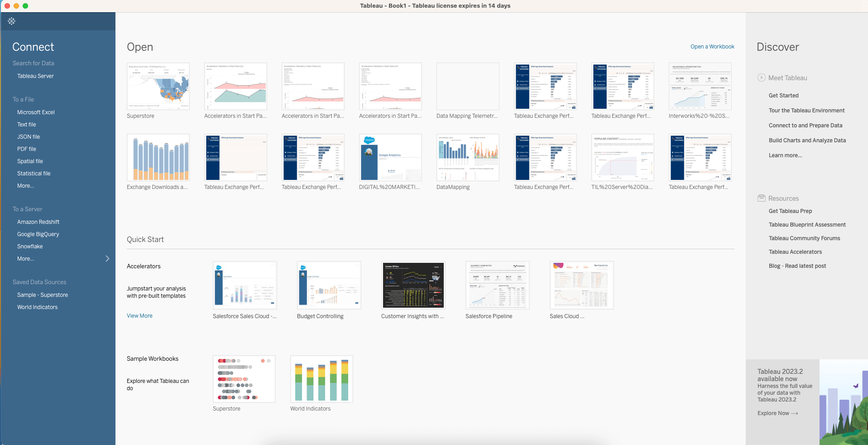Image resolution: width=868 pixels, height=445 pixels.
Task: Open the DataMapping workbook thumbnail
Action: (468, 157)
